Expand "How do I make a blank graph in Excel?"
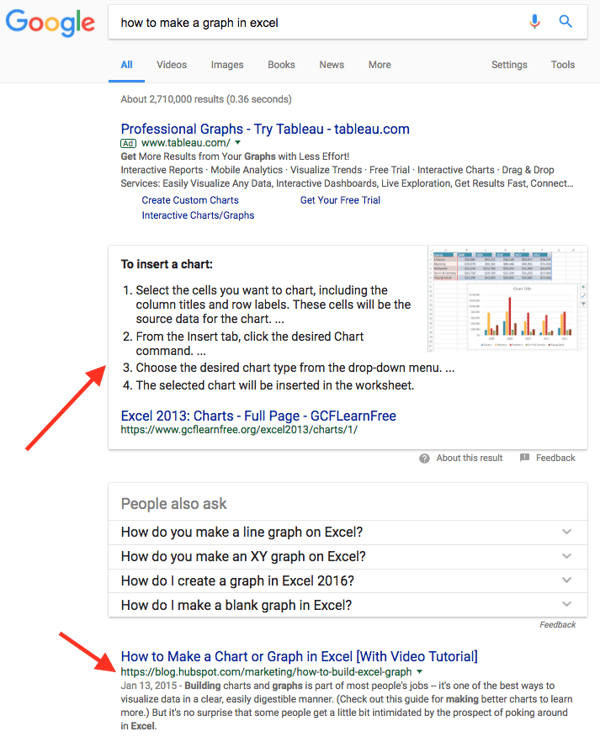Image resolution: width=600 pixels, height=737 pixels. (x=566, y=605)
